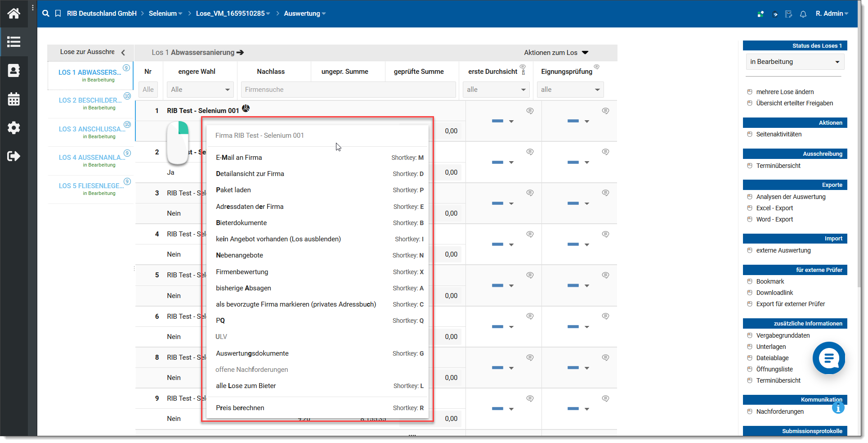868x443 pixels.
Task: Open the list menu icon in sidebar
Action: coord(13,42)
